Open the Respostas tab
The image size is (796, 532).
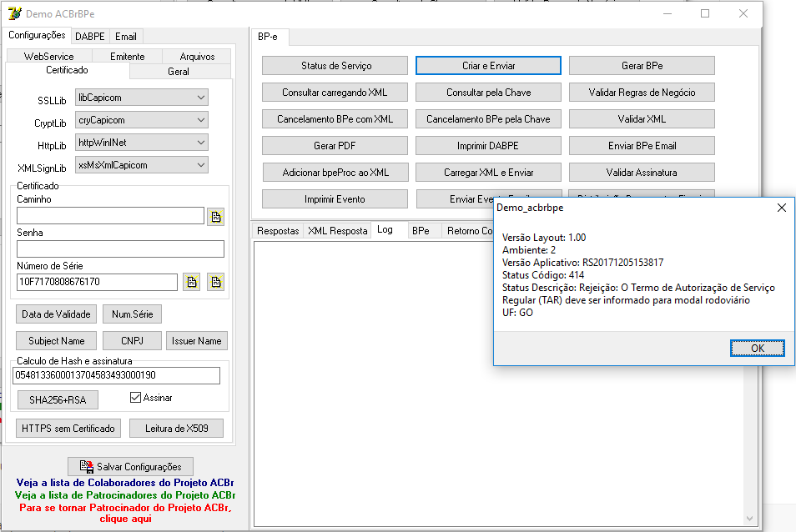(278, 231)
